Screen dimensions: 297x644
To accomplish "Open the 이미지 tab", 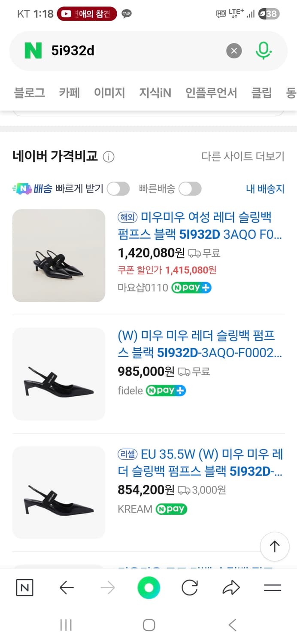I will (x=109, y=93).
